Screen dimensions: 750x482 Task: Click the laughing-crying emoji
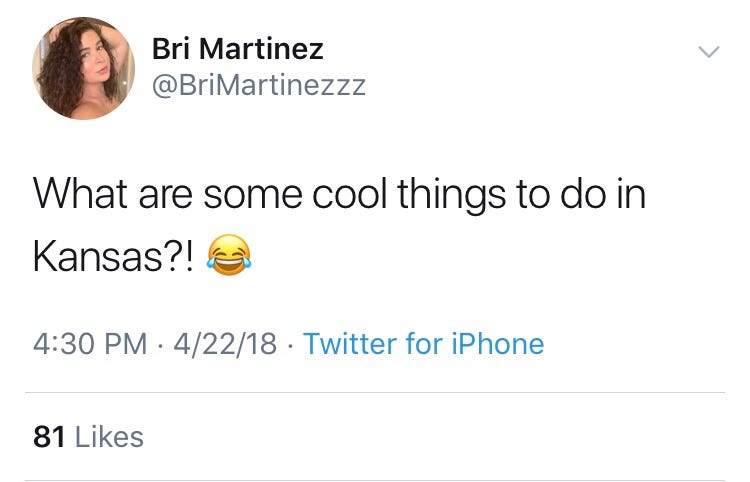tap(229, 257)
